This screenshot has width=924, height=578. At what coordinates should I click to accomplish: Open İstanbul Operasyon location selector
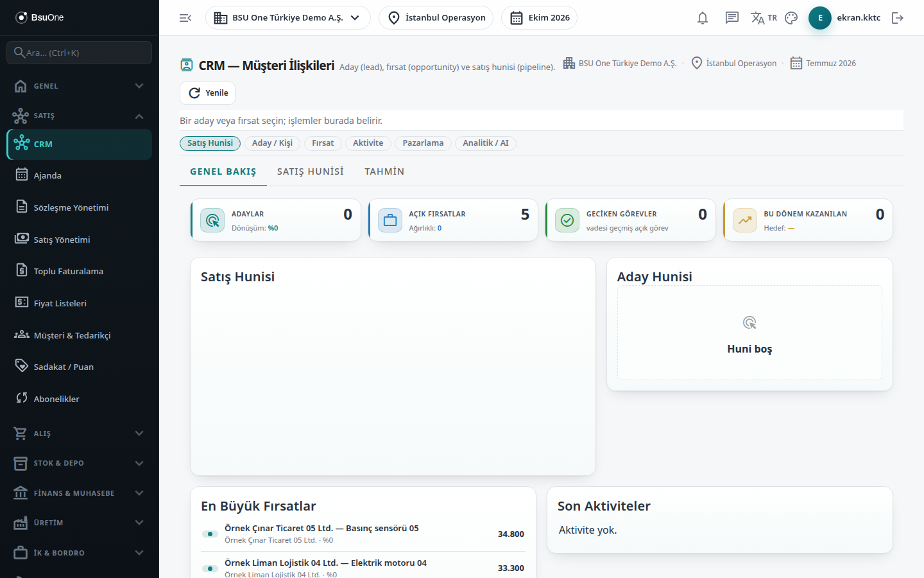[436, 18]
